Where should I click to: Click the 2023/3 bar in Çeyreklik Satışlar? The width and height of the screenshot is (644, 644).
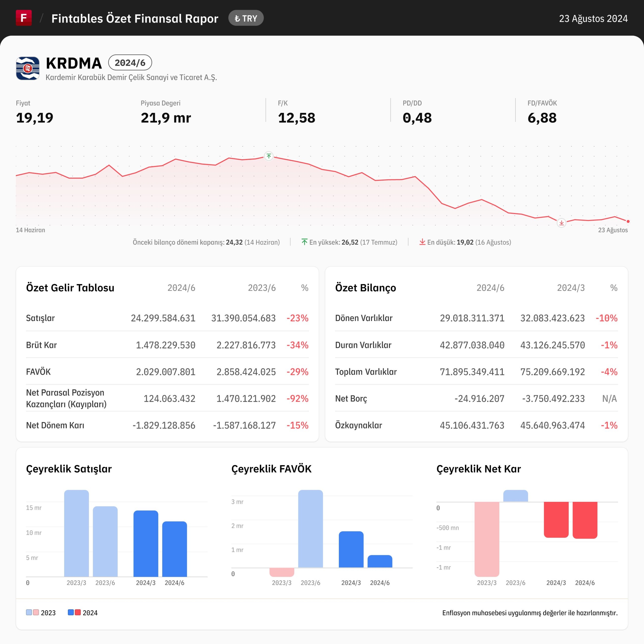(77, 533)
